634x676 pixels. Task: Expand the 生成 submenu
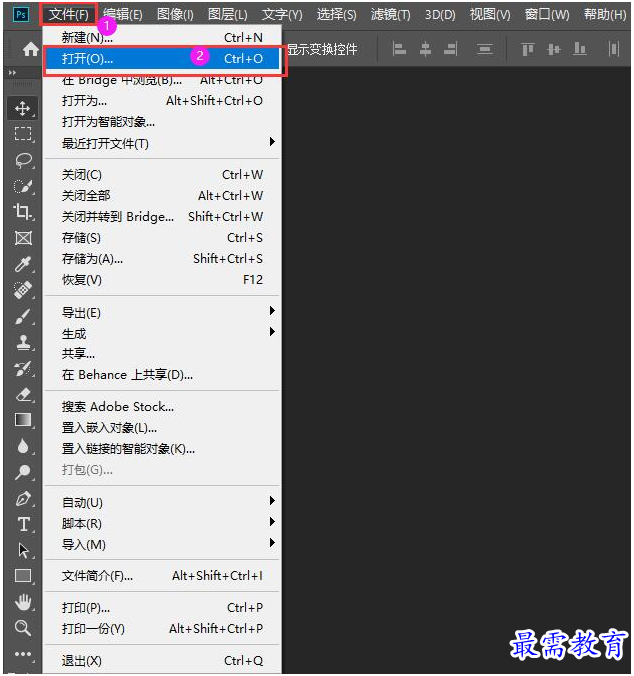coord(162,333)
